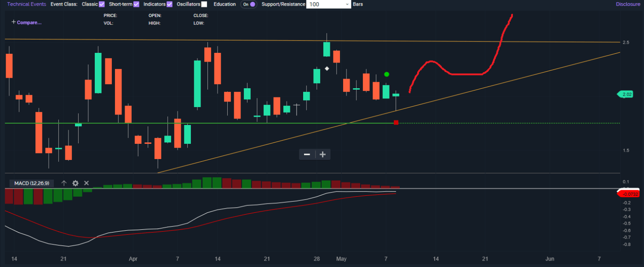Zoom in the chart with plus button

(x=322, y=154)
